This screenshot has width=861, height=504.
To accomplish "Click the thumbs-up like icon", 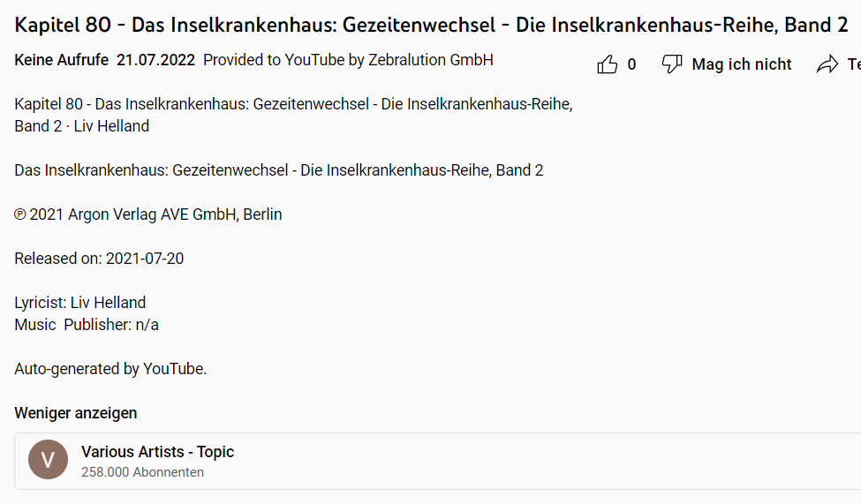I will pos(608,64).
